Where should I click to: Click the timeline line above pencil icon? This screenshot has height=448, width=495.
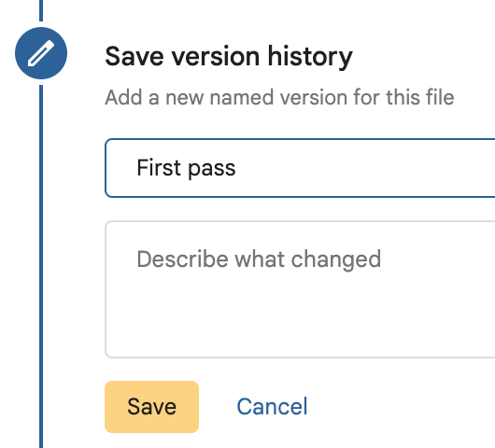(x=41, y=10)
